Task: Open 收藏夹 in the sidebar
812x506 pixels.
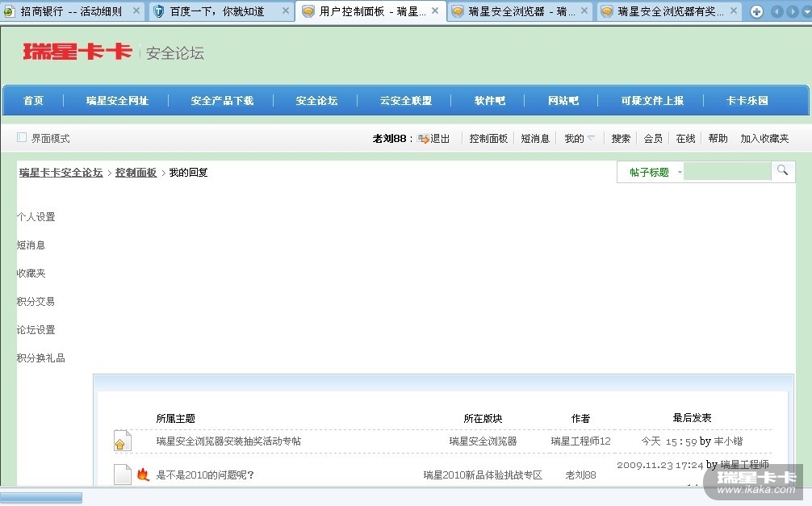Action: (31, 273)
